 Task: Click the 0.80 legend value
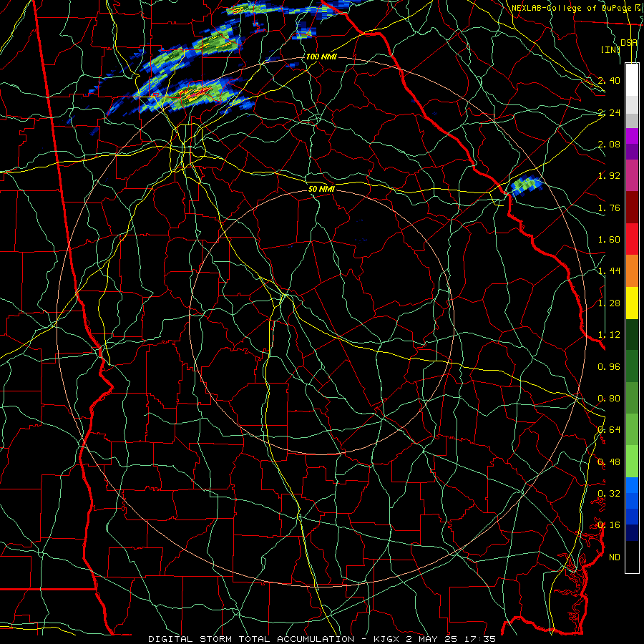[609, 399]
